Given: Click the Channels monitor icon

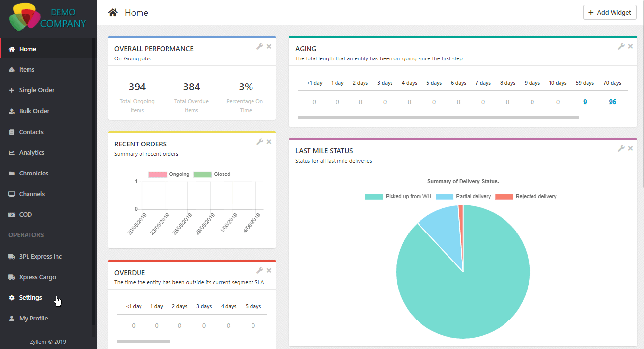Looking at the screenshot, I should click(x=12, y=194).
